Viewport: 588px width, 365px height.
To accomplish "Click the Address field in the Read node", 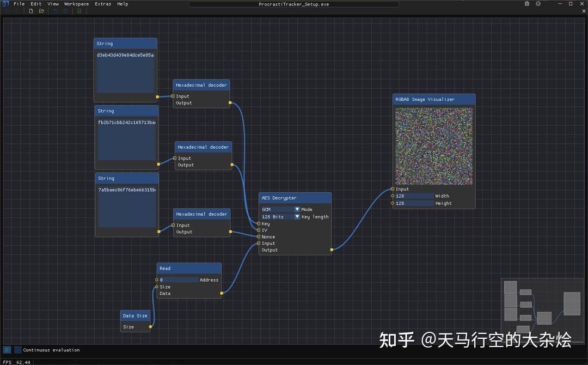I will (180, 279).
